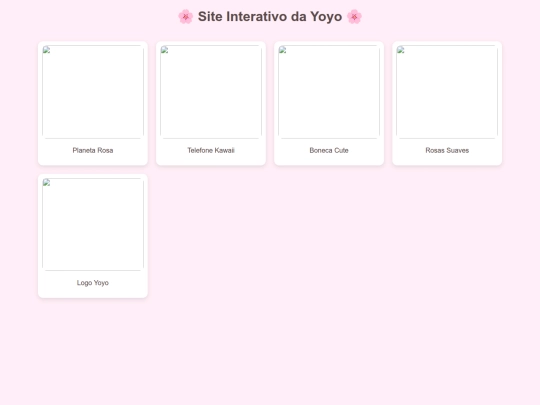Open the Rosas Suaves image thumbnail
This screenshot has width=540, height=405.
click(x=447, y=92)
